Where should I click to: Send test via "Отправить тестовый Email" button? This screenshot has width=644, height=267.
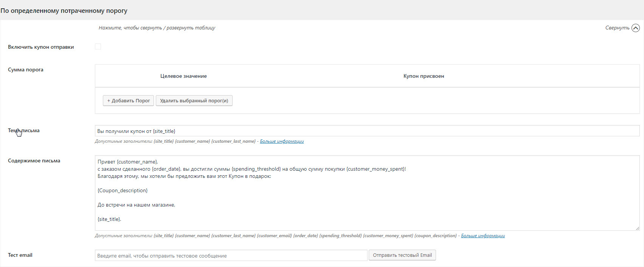[402, 255]
